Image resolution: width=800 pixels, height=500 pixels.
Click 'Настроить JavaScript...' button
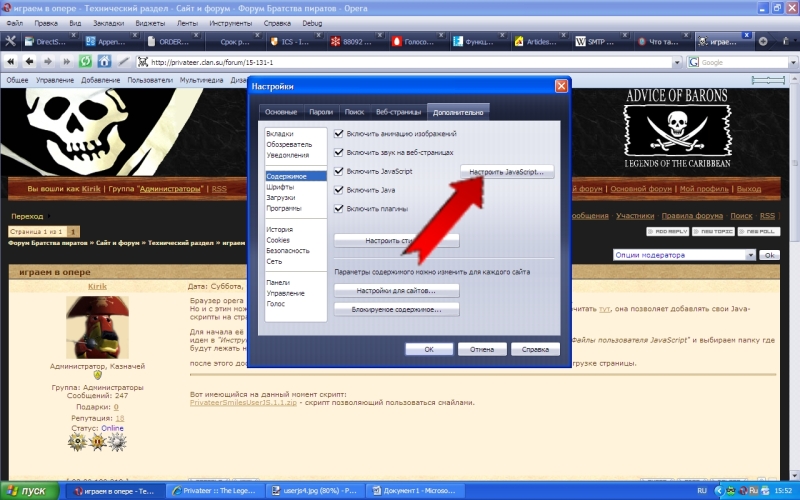pos(507,172)
